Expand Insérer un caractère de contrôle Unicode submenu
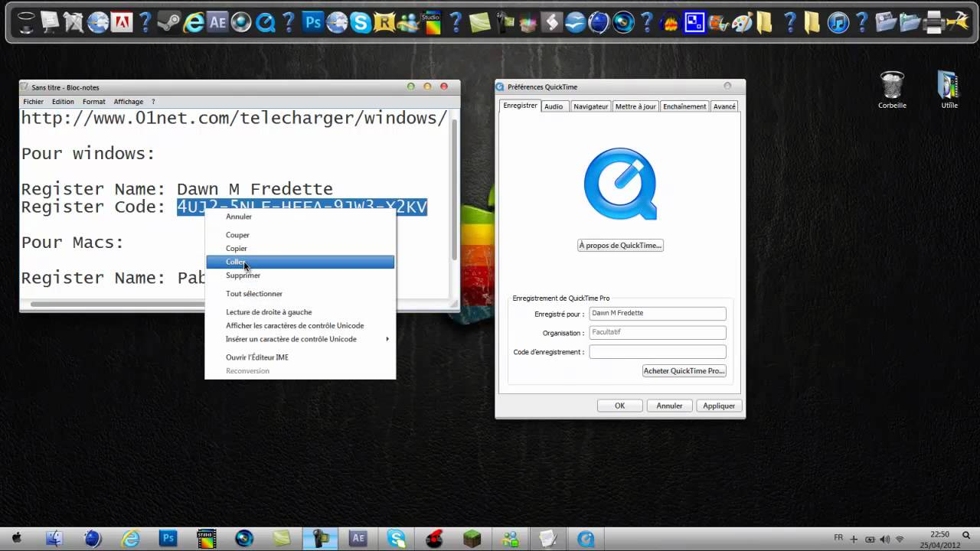980x551 pixels. (x=300, y=339)
